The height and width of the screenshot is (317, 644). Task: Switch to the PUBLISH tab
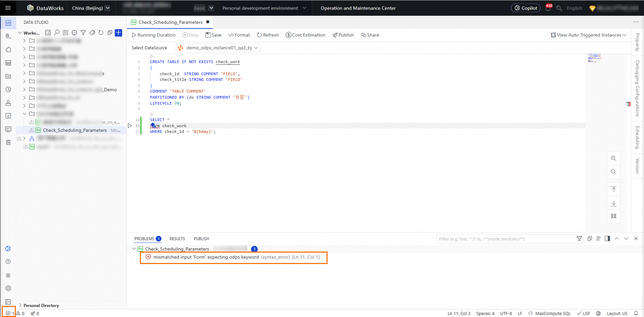pyautogui.click(x=201, y=239)
